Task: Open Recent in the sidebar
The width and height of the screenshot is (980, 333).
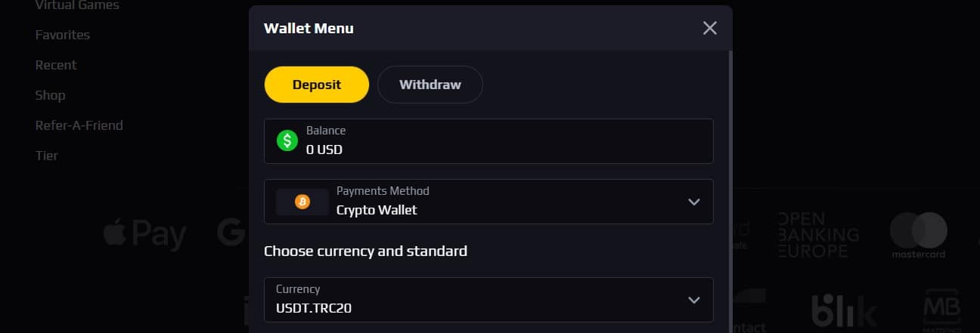Action: click(x=56, y=65)
